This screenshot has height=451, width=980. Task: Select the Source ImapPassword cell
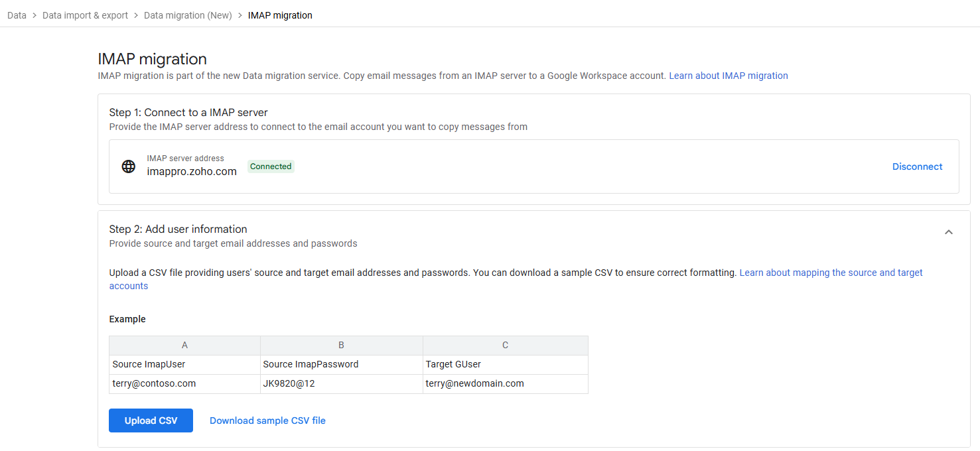point(341,364)
